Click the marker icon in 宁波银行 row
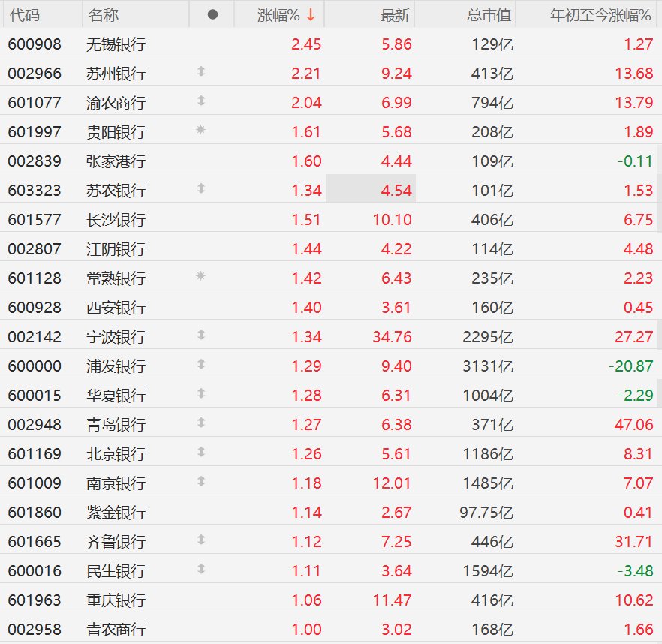 point(201,335)
